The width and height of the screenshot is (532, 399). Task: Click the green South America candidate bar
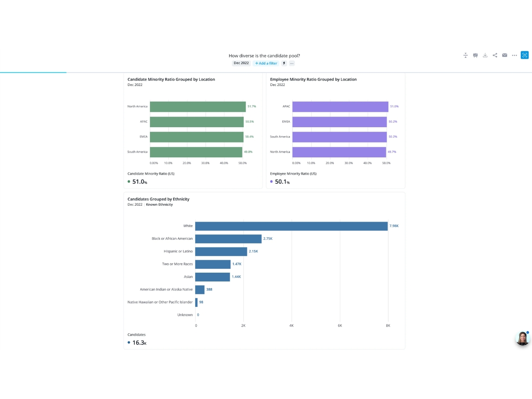[x=196, y=152]
